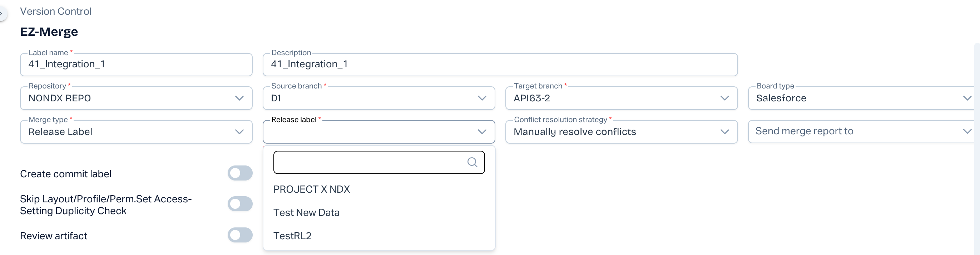
Task: Expand the Send merge report to dropdown
Action: click(861, 131)
